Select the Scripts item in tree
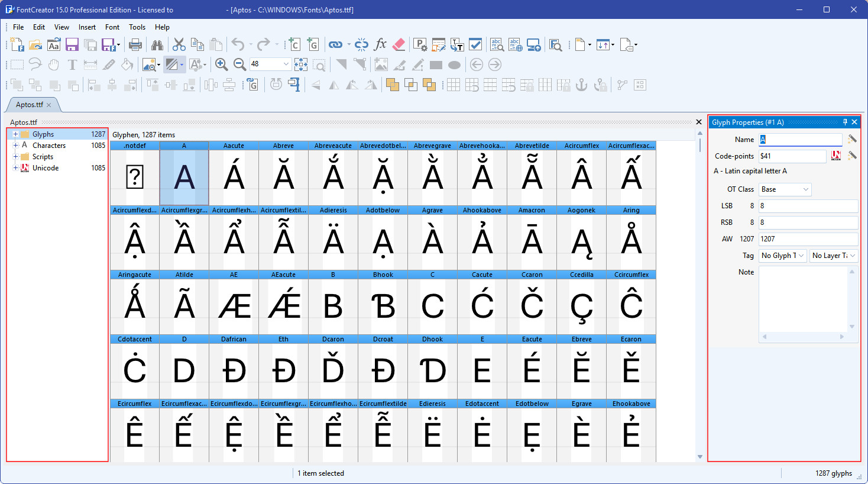Screen dimensions: 868x484 (x=43, y=157)
